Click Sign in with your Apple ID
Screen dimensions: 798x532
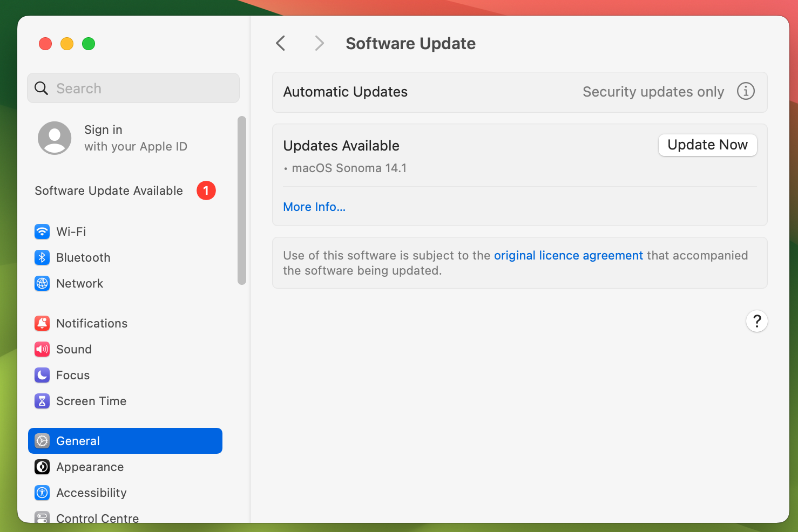pyautogui.click(x=125, y=138)
